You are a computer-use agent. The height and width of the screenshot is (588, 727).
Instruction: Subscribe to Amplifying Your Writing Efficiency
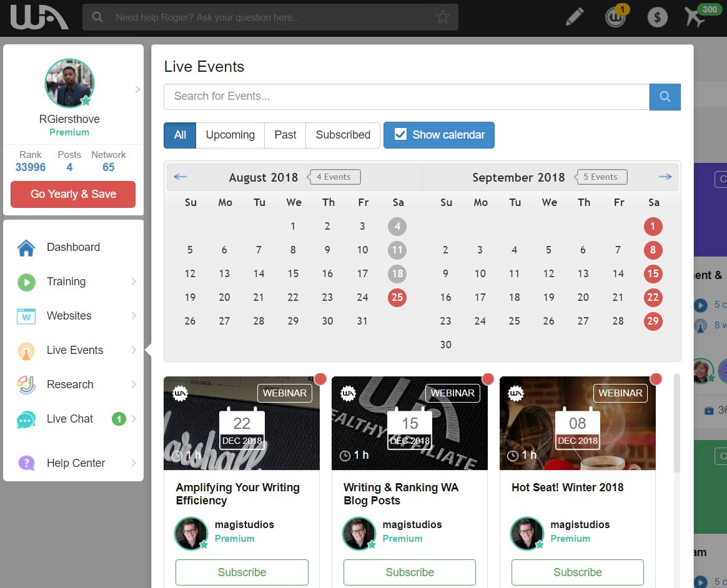(x=242, y=572)
